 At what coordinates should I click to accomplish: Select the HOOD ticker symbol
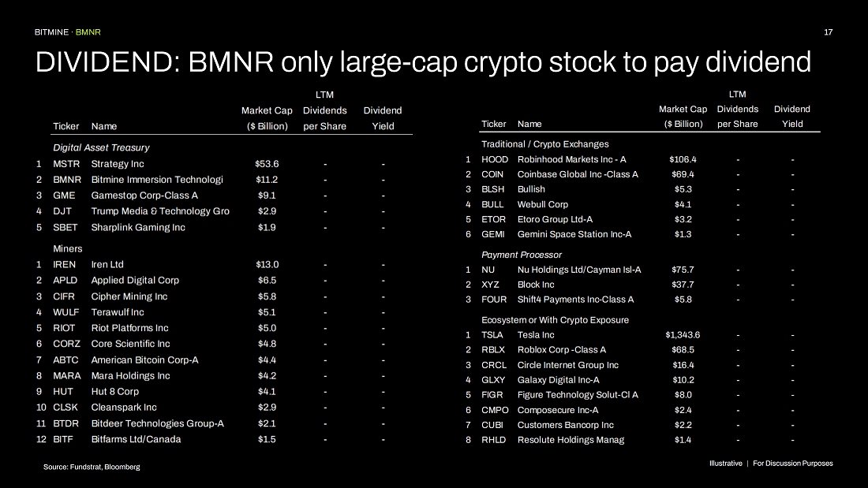point(495,159)
